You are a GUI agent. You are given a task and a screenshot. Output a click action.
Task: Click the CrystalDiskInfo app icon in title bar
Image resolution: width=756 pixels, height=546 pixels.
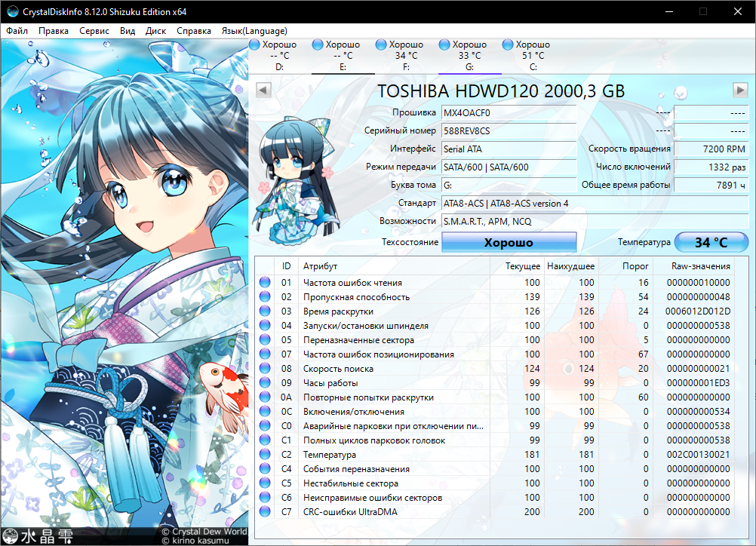pos(13,11)
